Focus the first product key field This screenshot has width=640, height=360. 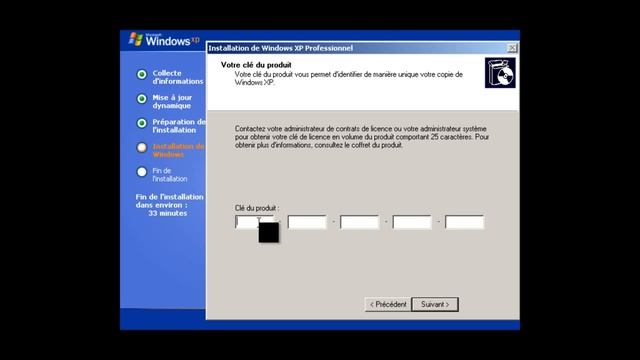tap(255, 222)
